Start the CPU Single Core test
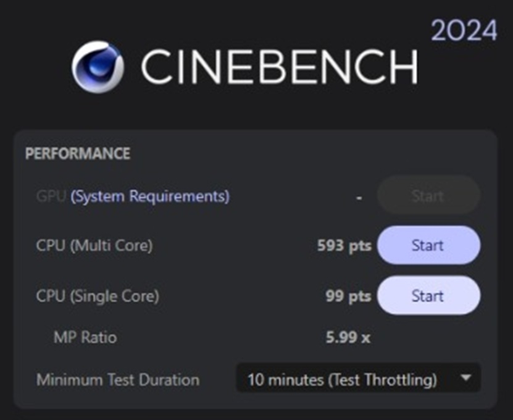This screenshot has width=513, height=420. pyautogui.click(x=428, y=296)
